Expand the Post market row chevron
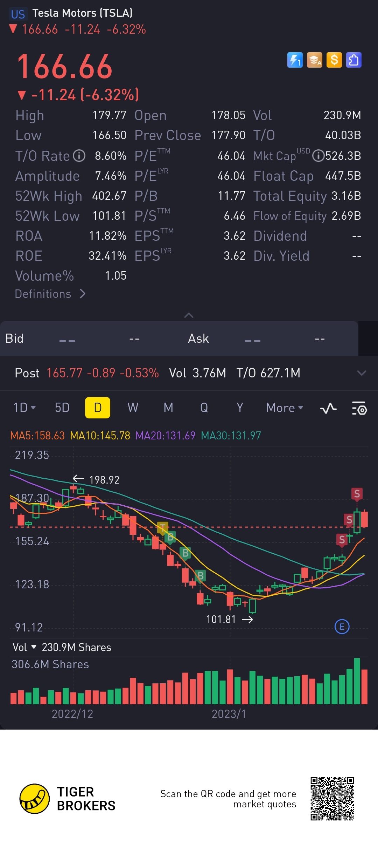This screenshot has height=868, width=378. click(x=362, y=373)
